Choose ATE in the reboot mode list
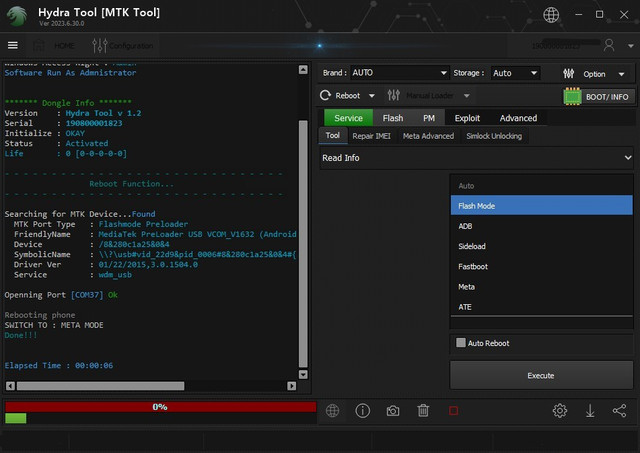The width and height of the screenshot is (640, 453). [542, 306]
